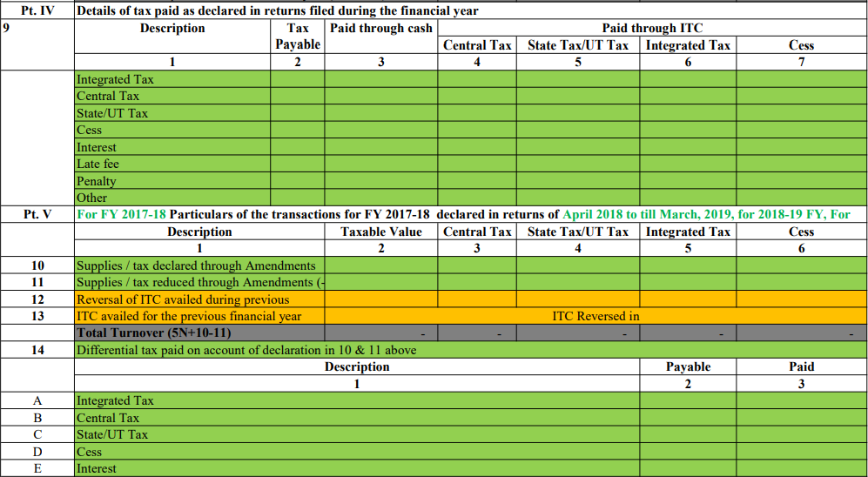868x477 pixels.
Task: Click the 'Total Turnover (5N+10-11)' cell
Action: 199,333
